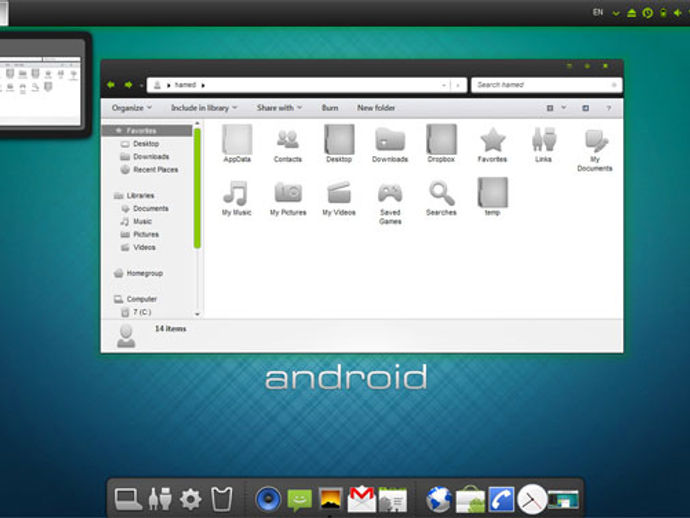Select Pictures library in sidebar
The height and width of the screenshot is (518, 690).
[x=146, y=234]
